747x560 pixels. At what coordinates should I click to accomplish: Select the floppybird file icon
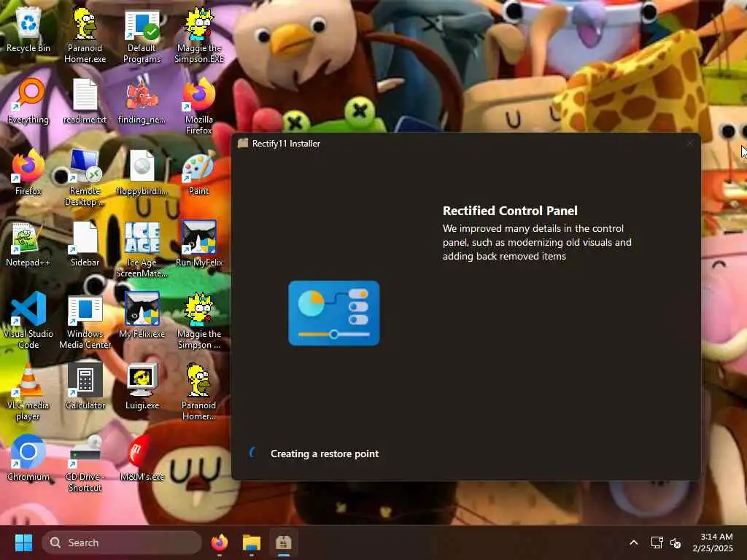pyautogui.click(x=142, y=172)
